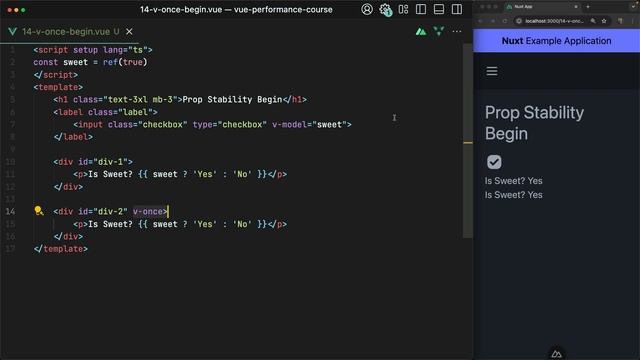Click 'Prop Stability Begin' text in h1 code
The image size is (640, 360).
coord(232,100)
